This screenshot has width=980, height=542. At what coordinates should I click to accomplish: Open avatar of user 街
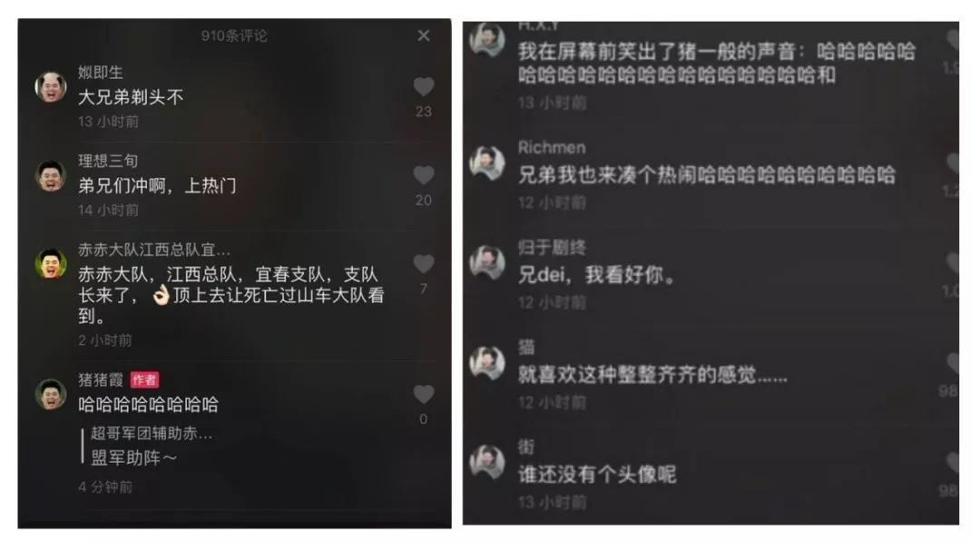487,461
